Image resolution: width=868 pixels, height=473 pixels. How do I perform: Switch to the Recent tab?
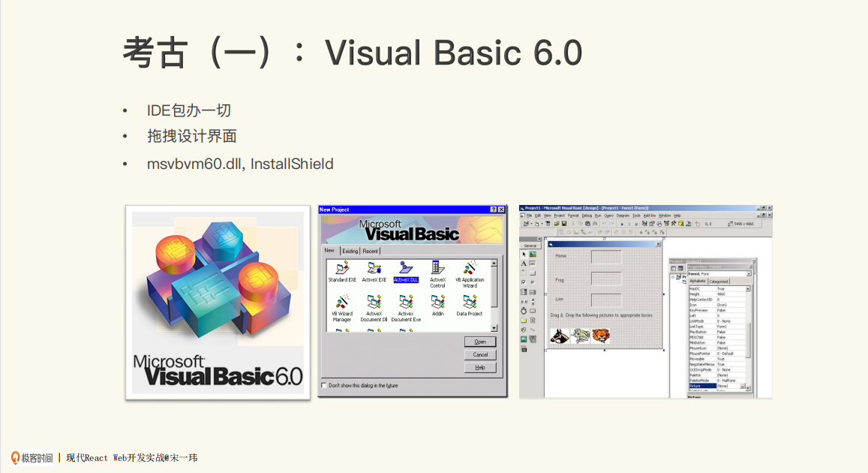[x=371, y=251]
